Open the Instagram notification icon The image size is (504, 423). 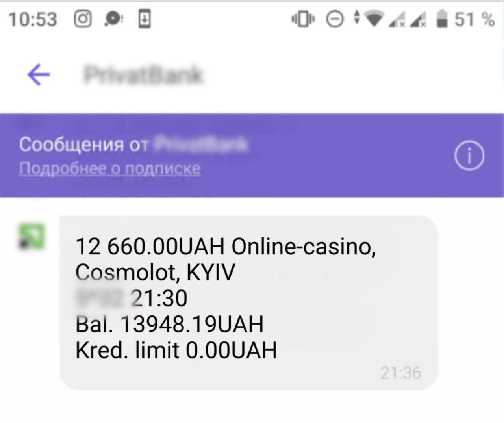[x=83, y=19]
